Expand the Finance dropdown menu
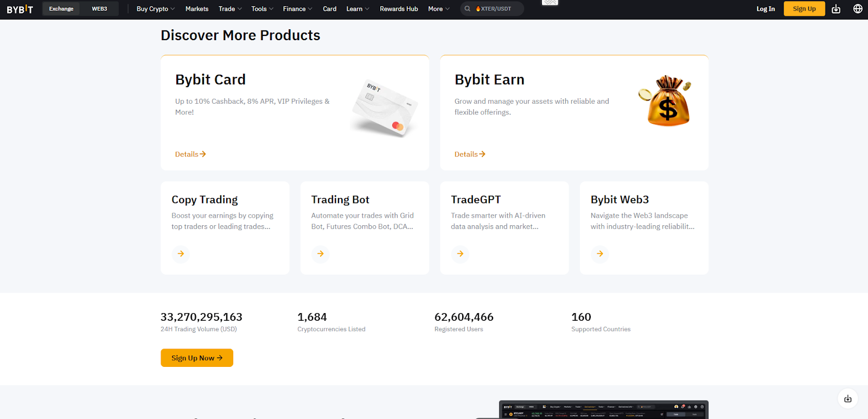Image resolution: width=868 pixels, height=419 pixels. click(x=297, y=9)
